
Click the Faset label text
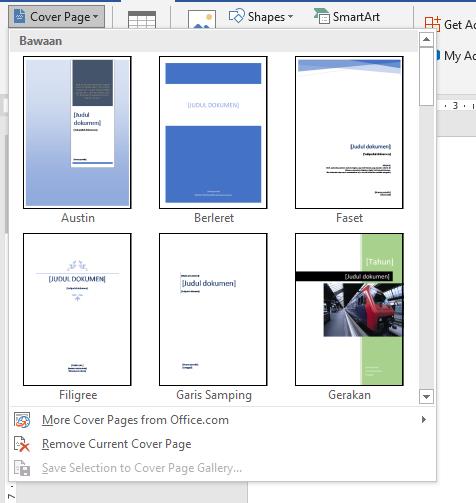(x=349, y=218)
